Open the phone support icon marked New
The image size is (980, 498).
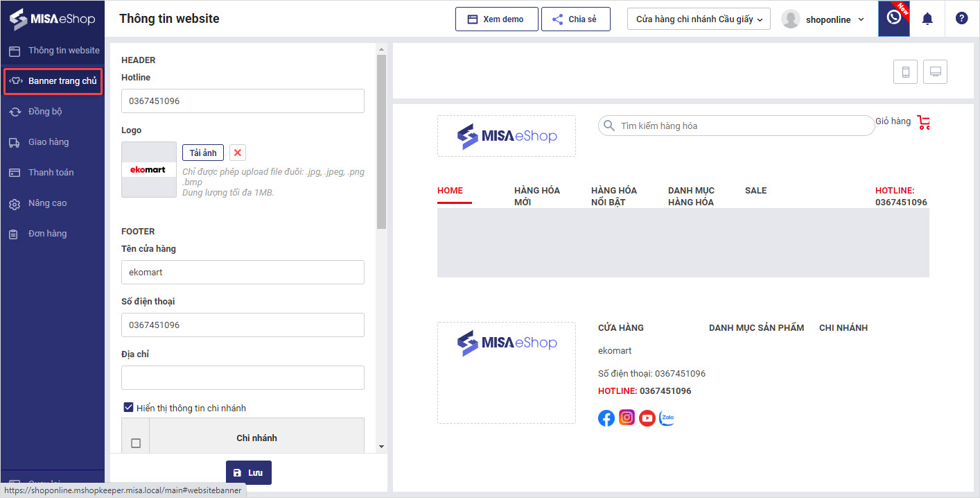tap(894, 19)
